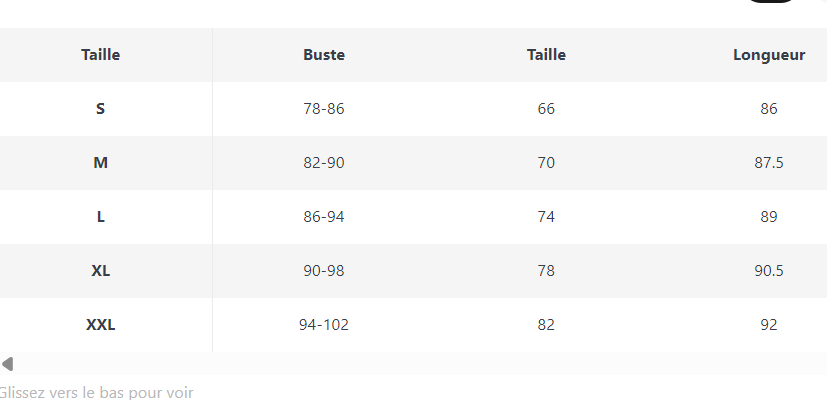Screen dimensions: 827x400
Task: Click the "Glissez vers le bas pour voir" hint text
Action: [96, 392]
